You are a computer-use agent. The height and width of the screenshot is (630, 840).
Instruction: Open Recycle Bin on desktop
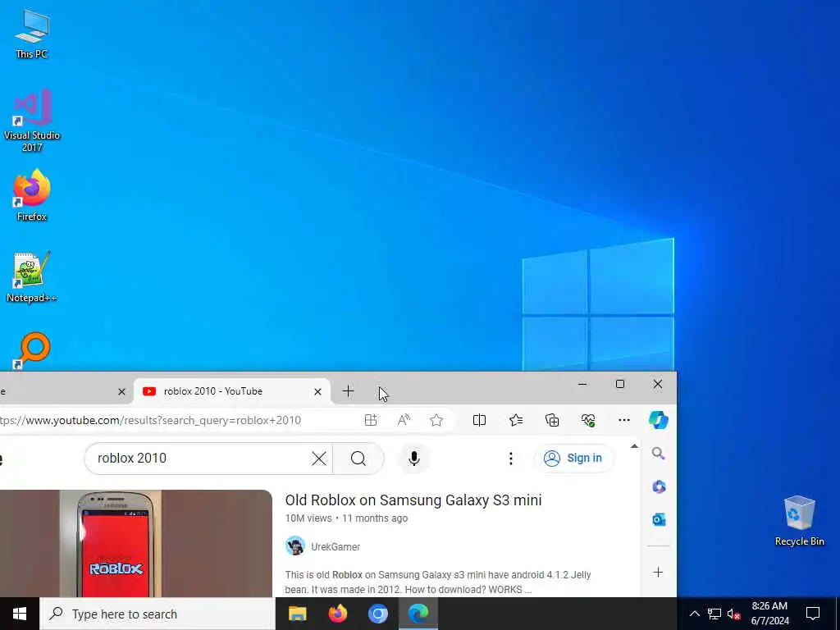pos(799,521)
